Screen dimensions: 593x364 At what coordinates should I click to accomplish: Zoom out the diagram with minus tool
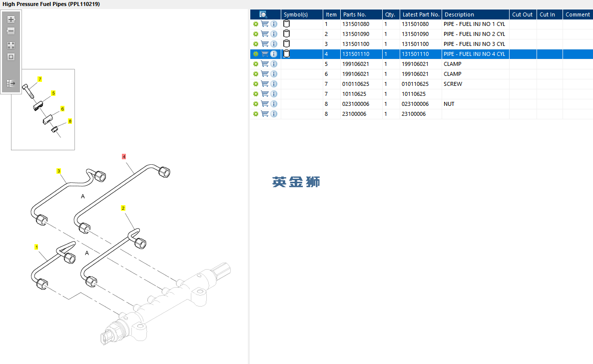coord(11,31)
